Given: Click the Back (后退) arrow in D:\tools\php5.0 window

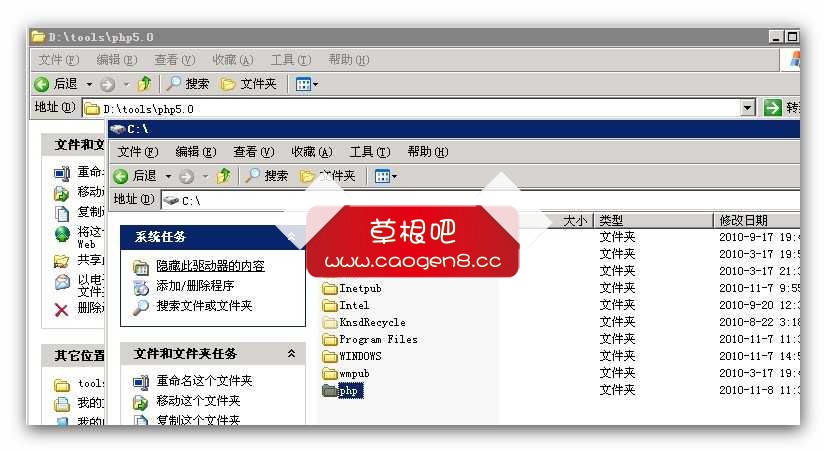Looking at the screenshot, I should [43, 84].
